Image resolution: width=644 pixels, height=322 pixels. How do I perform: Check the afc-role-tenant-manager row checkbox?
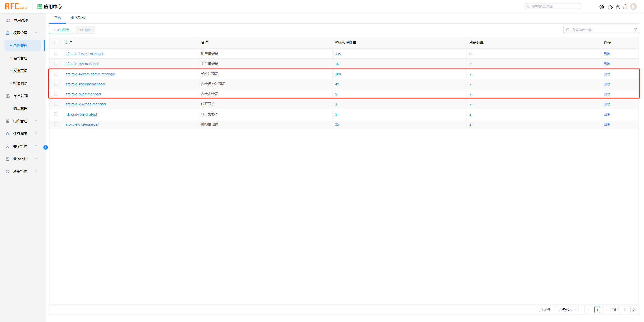click(56, 54)
